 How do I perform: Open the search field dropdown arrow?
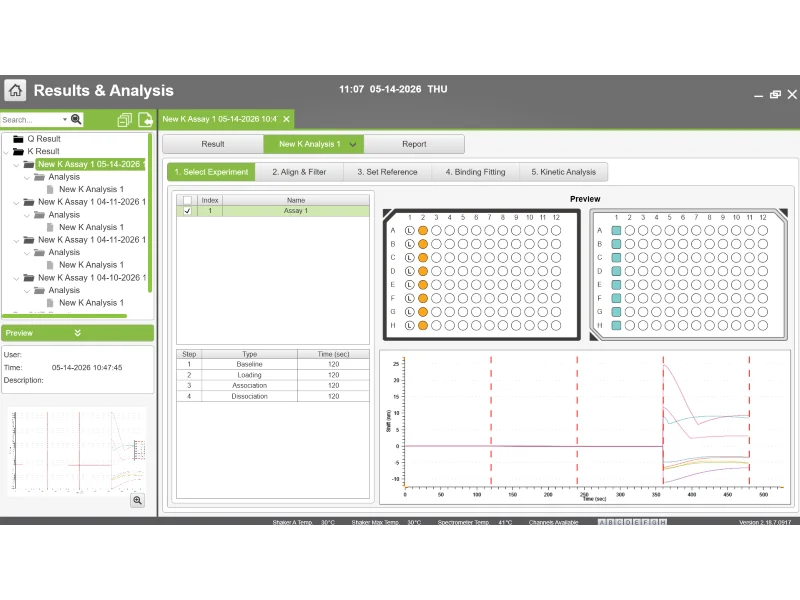coord(65,119)
